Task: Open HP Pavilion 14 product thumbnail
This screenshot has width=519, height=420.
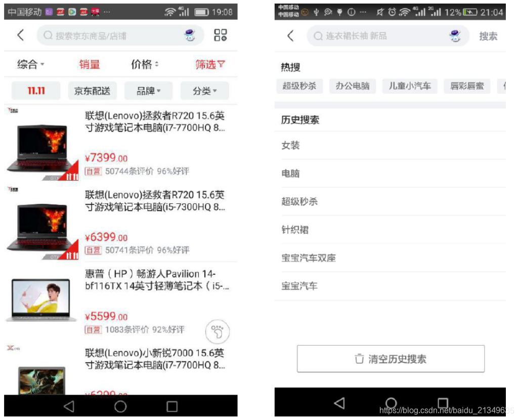Action: click(41, 300)
